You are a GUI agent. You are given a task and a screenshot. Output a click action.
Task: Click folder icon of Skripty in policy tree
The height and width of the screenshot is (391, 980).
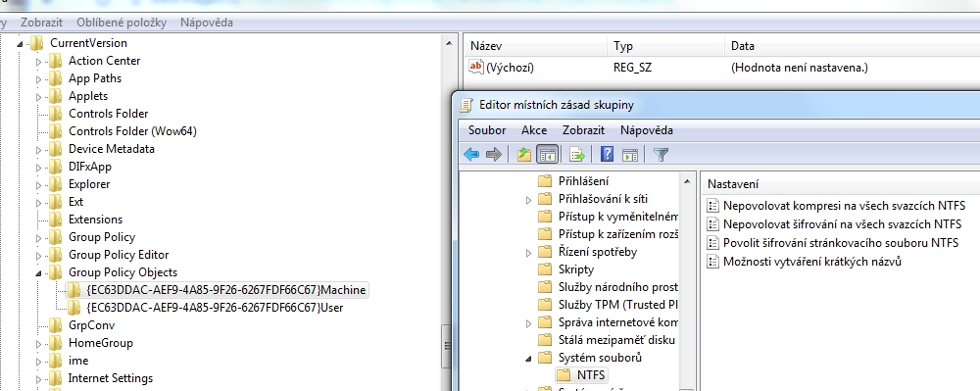(x=545, y=269)
